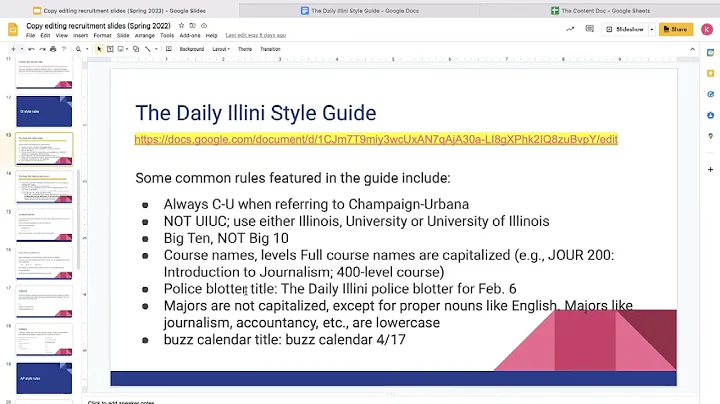The image size is (720, 404).
Task: Choose the Select cursor tool
Action: click(99, 49)
